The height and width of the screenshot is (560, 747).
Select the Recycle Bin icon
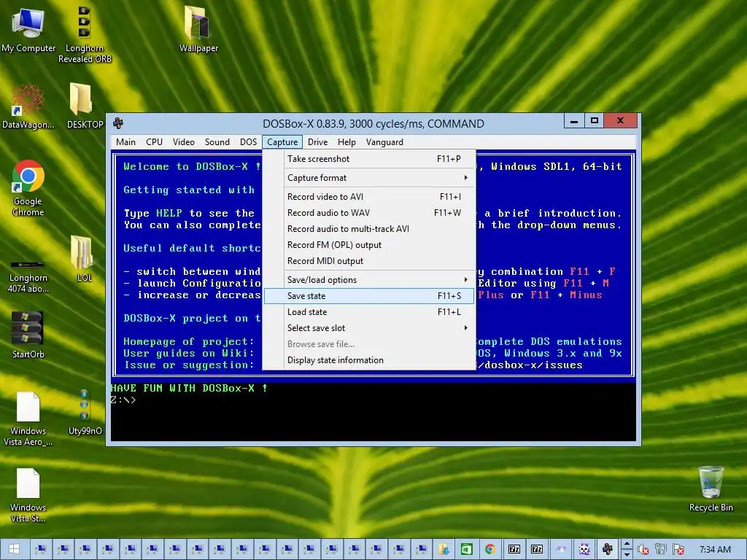pyautogui.click(x=711, y=489)
